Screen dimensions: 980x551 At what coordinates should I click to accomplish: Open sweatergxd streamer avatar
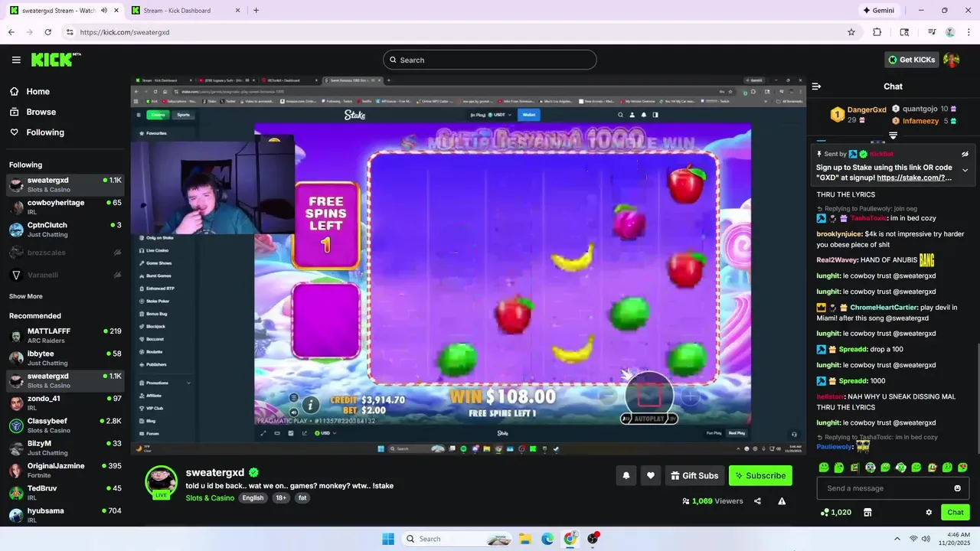(x=161, y=482)
